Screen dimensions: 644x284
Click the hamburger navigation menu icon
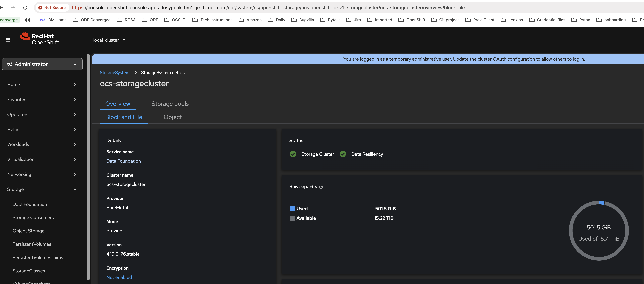[x=8, y=40]
